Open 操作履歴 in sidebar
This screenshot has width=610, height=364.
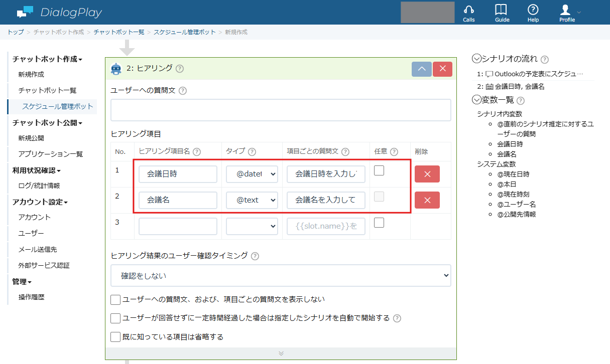click(31, 297)
